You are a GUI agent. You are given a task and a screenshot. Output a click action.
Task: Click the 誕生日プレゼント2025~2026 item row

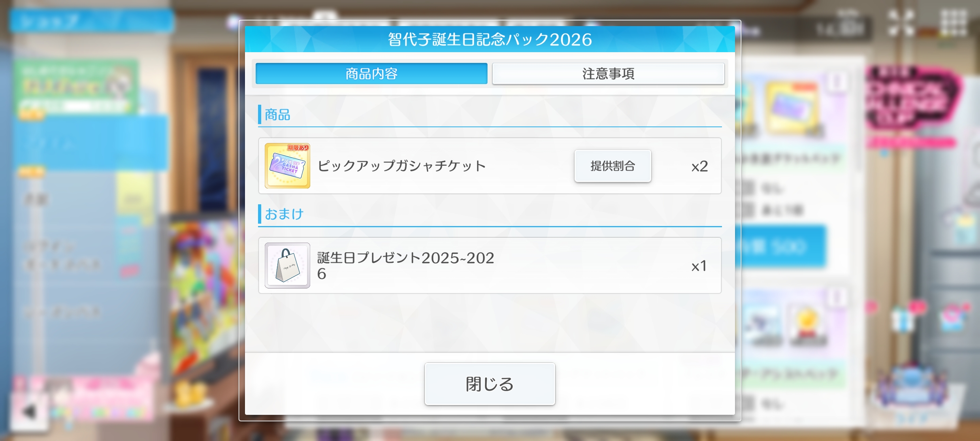pos(490,266)
